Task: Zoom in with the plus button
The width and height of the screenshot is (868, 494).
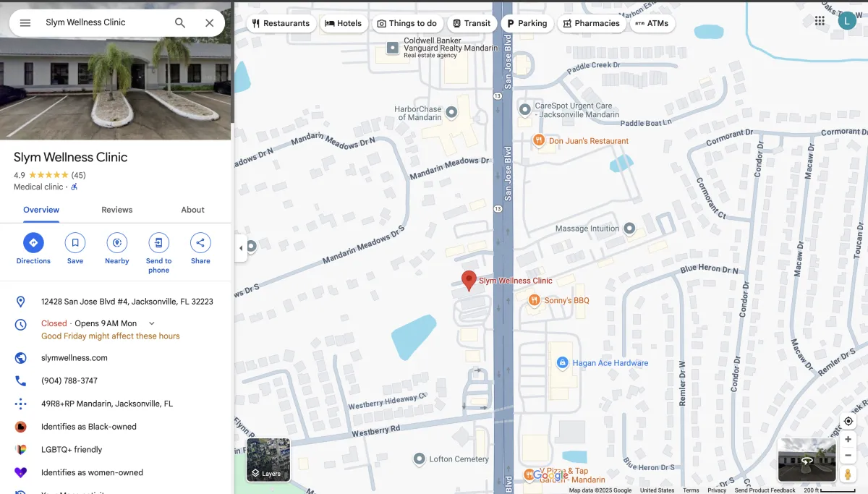Action: (x=848, y=439)
